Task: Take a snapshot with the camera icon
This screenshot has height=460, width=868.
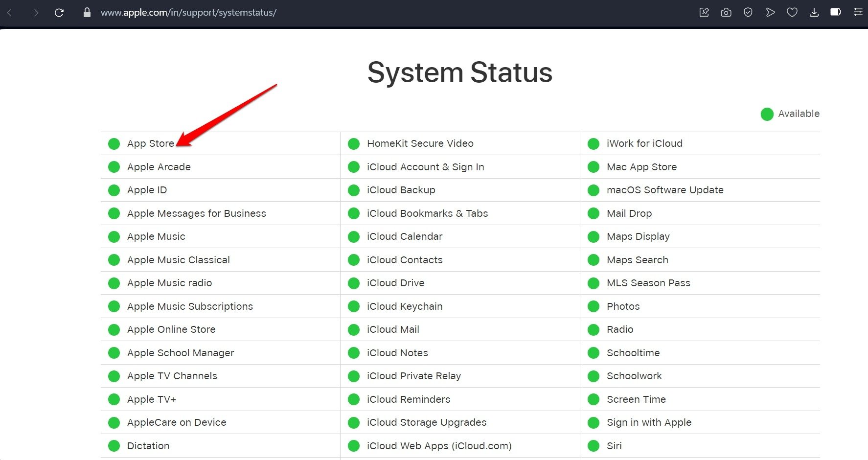Action: pyautogui.click(x=726, y=12)
